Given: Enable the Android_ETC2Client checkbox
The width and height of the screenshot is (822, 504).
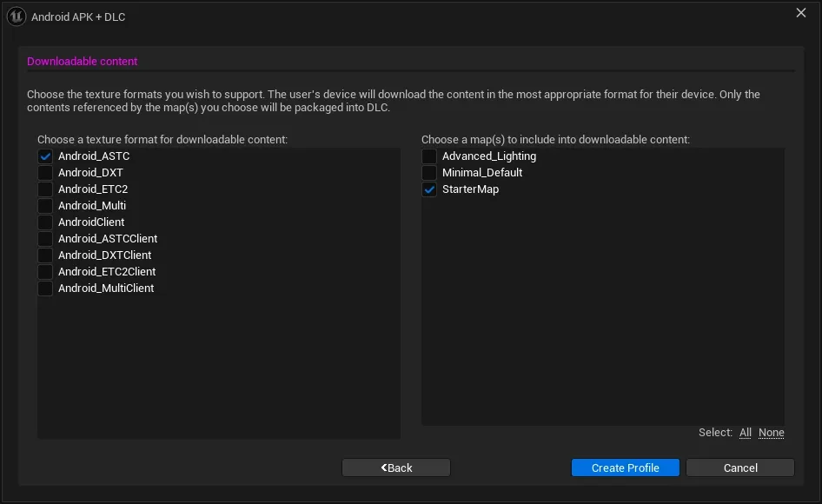Looking at the screenshot, I should [x=45, y=272].
